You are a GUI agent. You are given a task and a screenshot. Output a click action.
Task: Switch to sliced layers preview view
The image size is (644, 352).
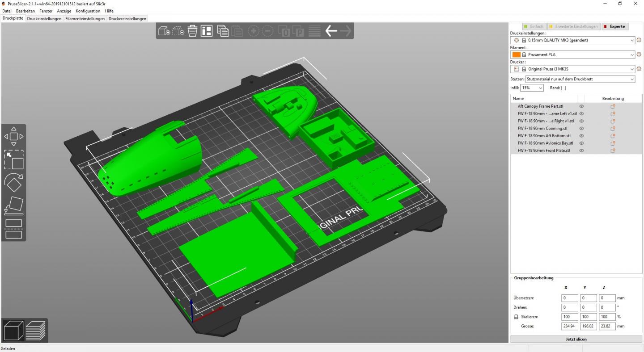point(36,331)
